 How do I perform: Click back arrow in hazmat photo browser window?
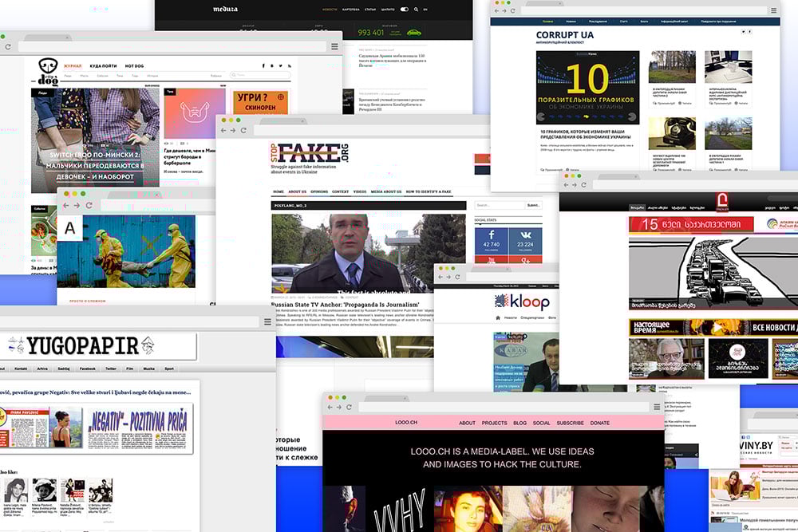(65, 206)
